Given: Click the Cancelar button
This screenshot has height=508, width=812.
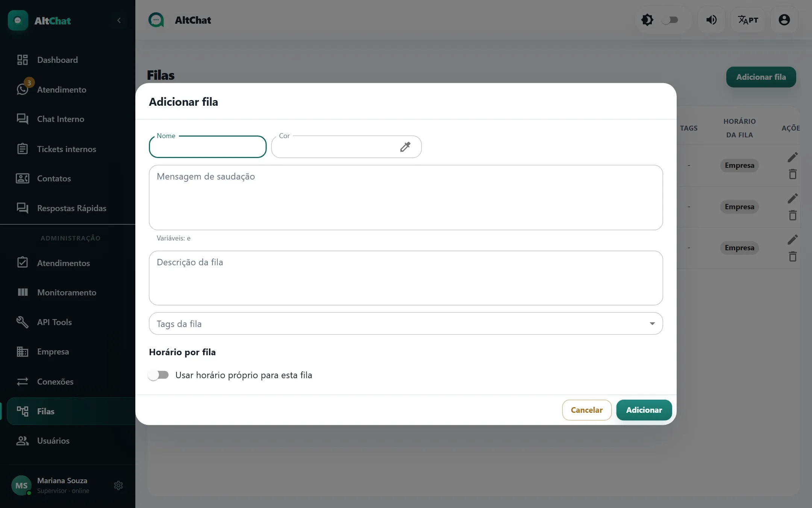Looking at the screenshot, I should pos(586,410).
